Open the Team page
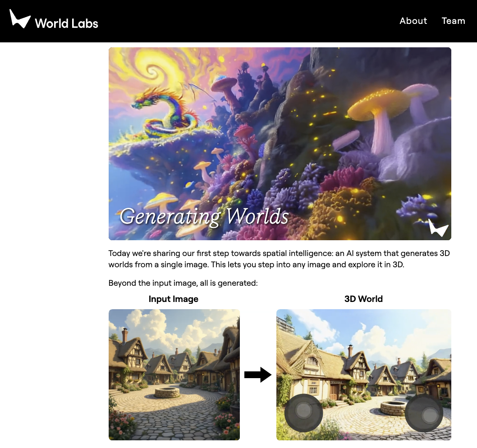477x448 pixels. click(453, 21)
